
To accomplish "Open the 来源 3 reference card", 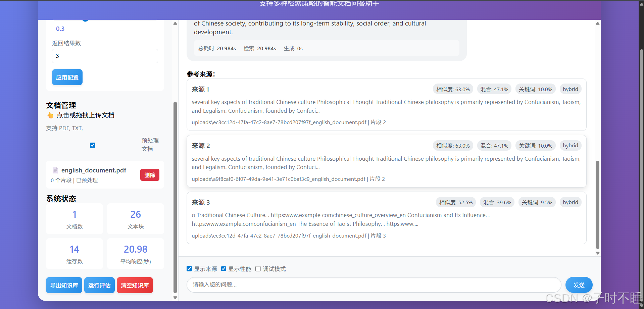I will 387,218.
